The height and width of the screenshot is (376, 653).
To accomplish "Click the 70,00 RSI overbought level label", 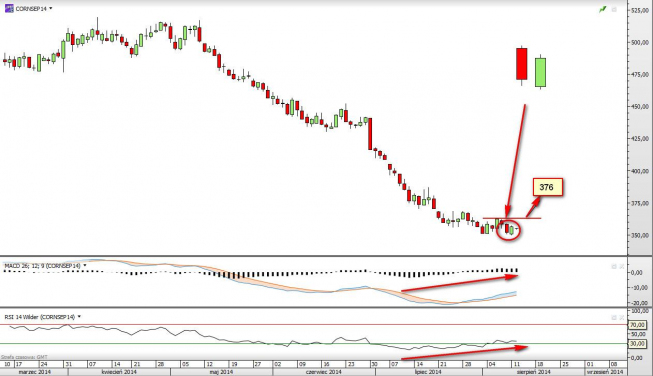I will point(637,325).
